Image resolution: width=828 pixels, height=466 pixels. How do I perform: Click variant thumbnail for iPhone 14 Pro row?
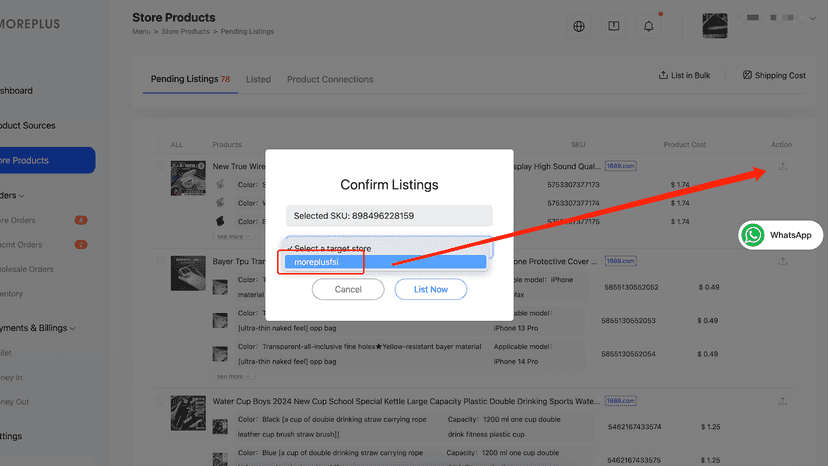tap(220, 354)
